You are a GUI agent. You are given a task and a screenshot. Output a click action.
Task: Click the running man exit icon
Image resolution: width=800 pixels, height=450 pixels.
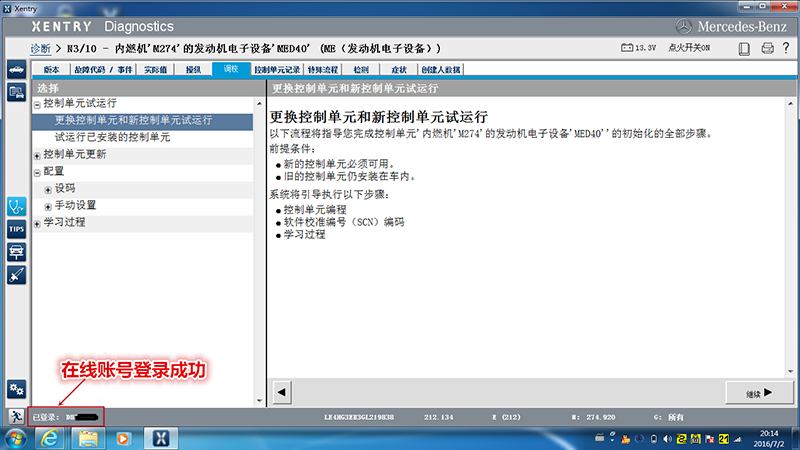[16, 416]
